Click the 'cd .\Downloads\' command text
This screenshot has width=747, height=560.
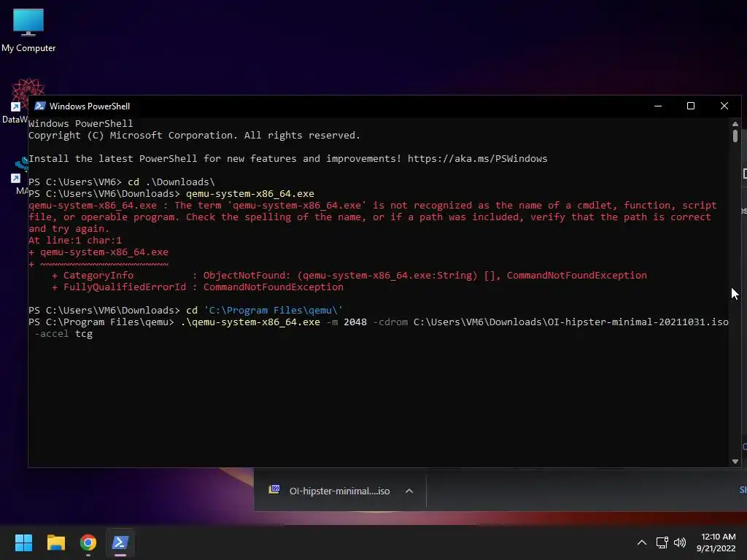(171, 182)
